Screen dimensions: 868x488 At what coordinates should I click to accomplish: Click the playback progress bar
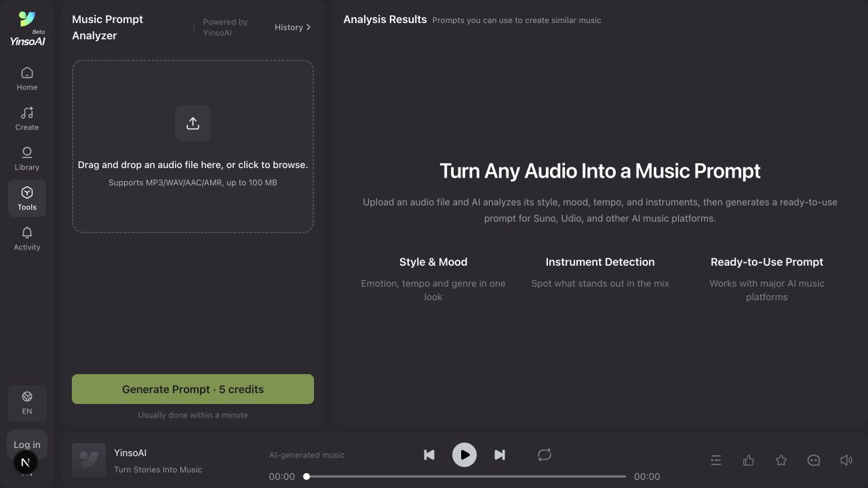tap(466, 476)
